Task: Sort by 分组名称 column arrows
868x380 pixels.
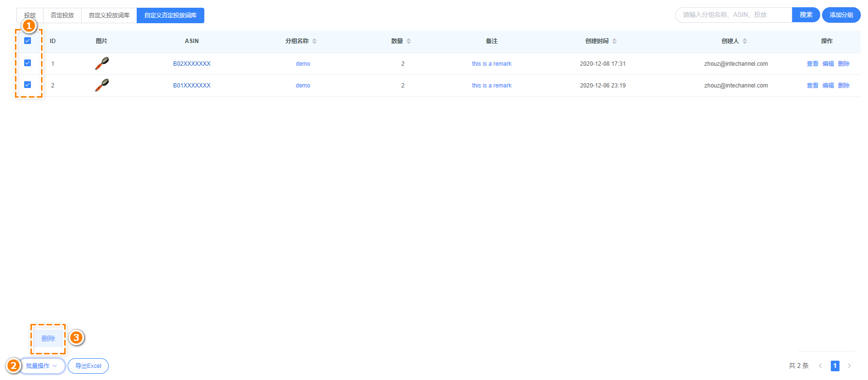Action: coord(314,41)
